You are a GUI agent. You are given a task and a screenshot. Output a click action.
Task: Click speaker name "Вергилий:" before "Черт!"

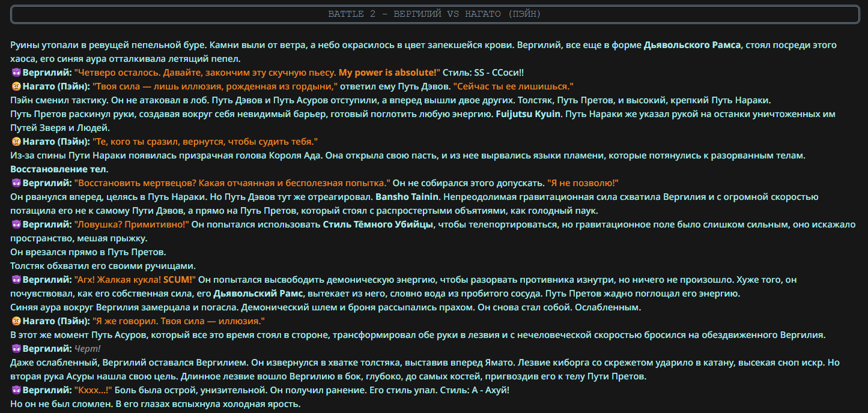pos(47,349)
